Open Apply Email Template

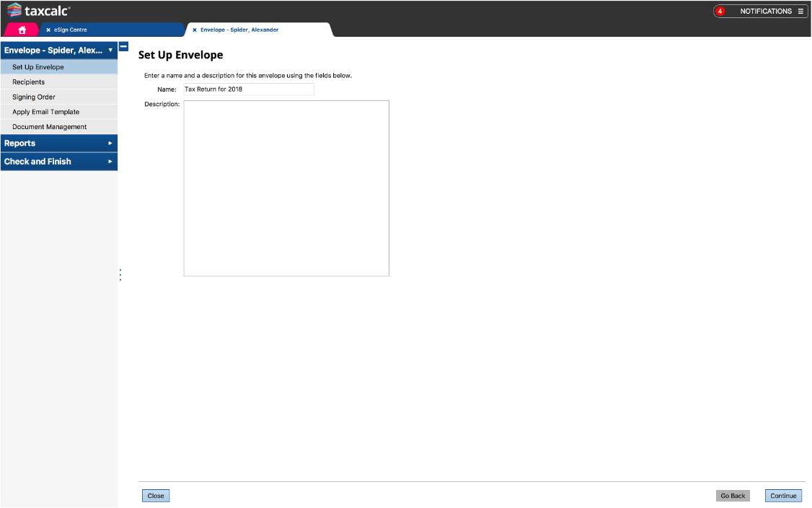click(x=46, y=112)
